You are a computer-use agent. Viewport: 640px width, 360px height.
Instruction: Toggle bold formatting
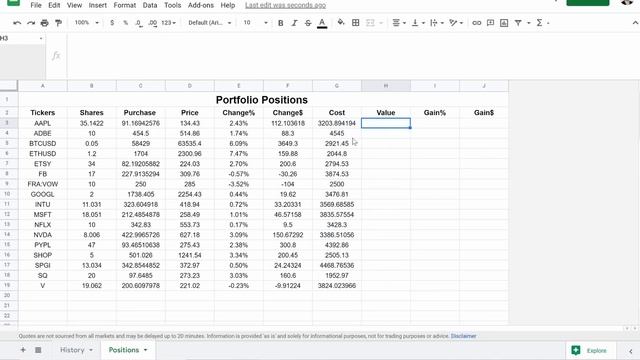280,23
